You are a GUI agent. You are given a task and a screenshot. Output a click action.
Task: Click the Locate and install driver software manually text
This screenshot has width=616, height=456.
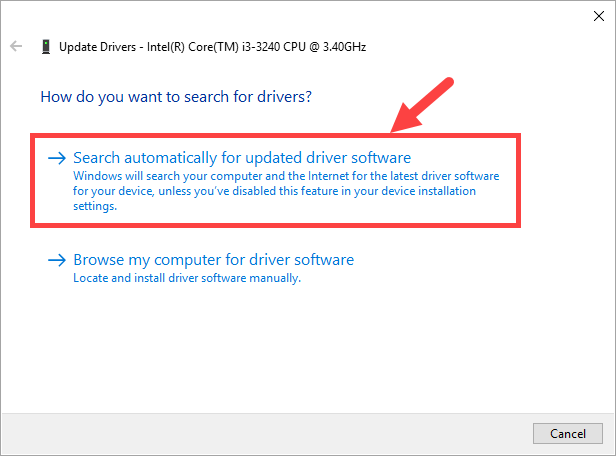click(x=187, y=278)
